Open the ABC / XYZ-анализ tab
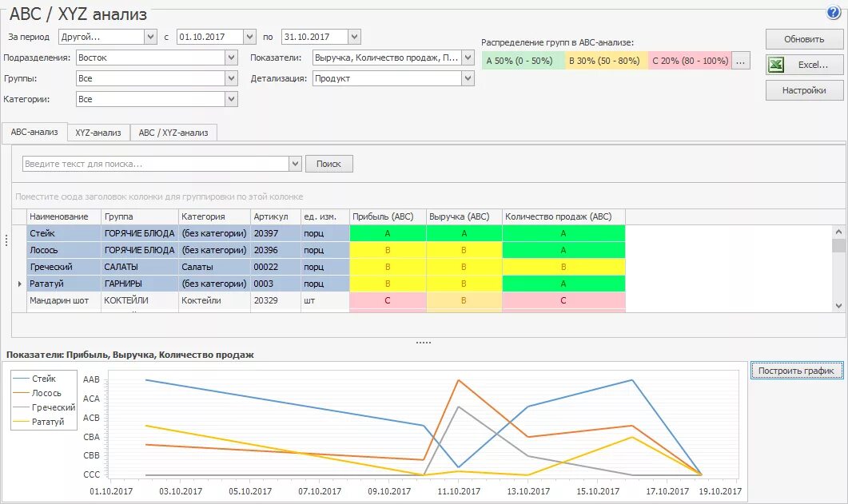848x504 pixels. 173,133
